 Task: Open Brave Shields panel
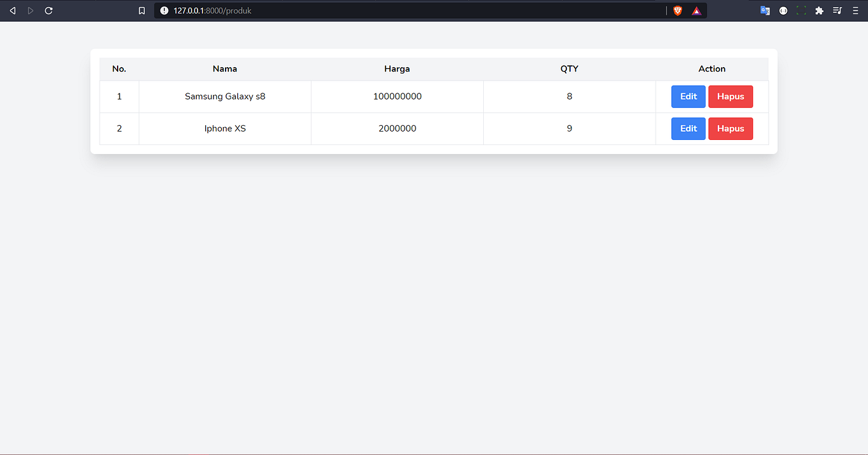click(677, 10)
